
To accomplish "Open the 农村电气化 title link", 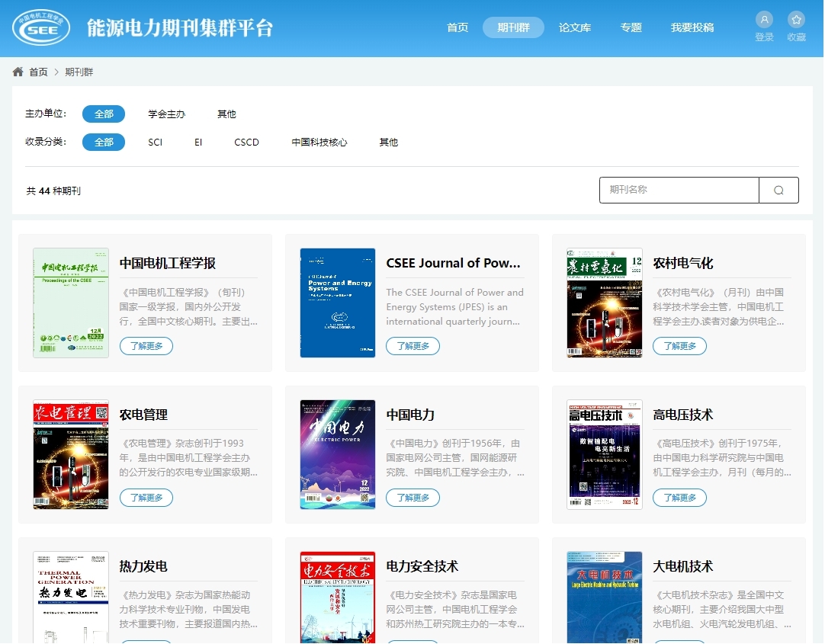I will (x=683, y=263).
